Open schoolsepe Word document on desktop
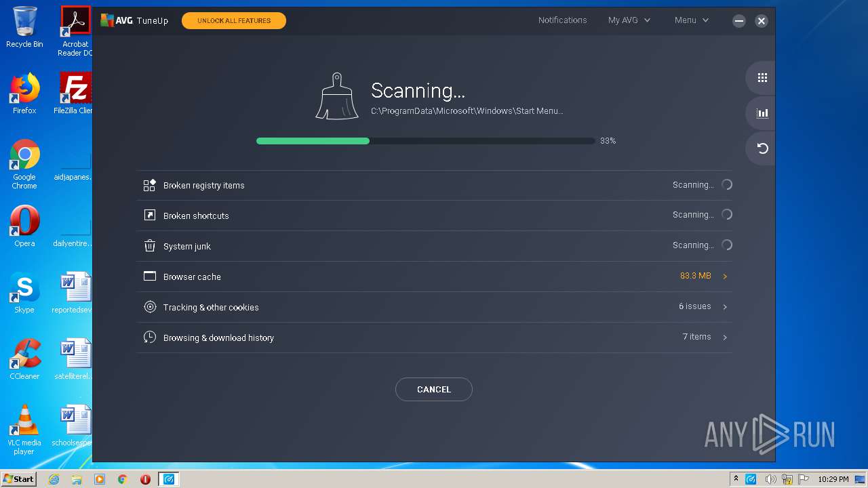 coord(72,426)
